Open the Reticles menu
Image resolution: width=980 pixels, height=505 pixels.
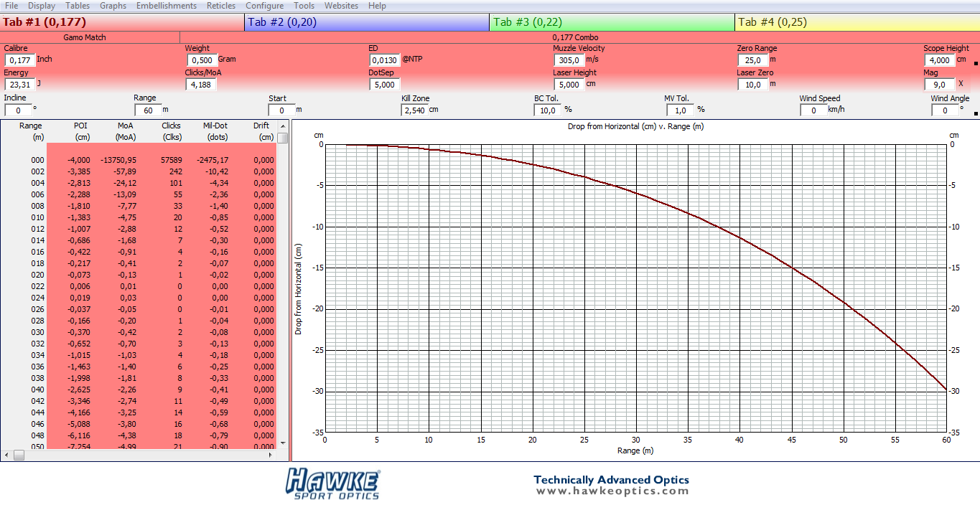[220, 6]
